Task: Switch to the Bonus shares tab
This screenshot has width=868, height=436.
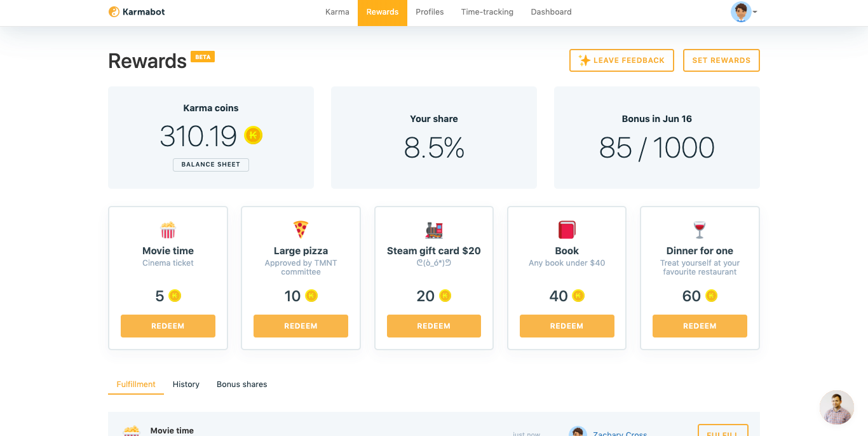Action: pyautogui.click(x=242, y=385)
